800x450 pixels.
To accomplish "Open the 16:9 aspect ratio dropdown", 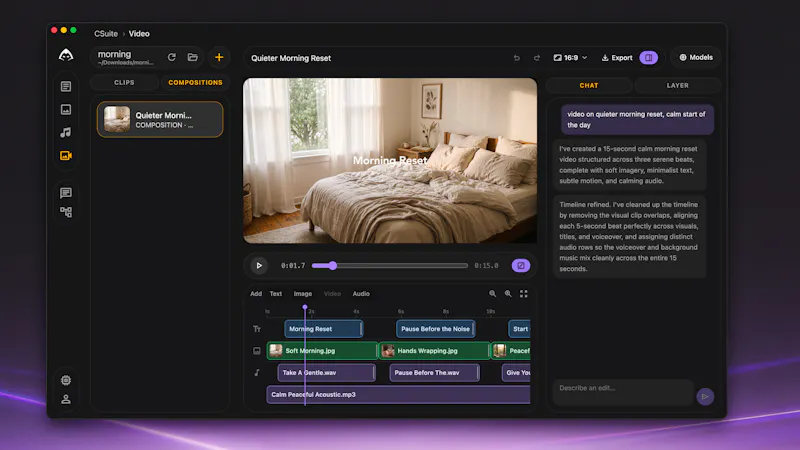I will [x=570, y=58].
